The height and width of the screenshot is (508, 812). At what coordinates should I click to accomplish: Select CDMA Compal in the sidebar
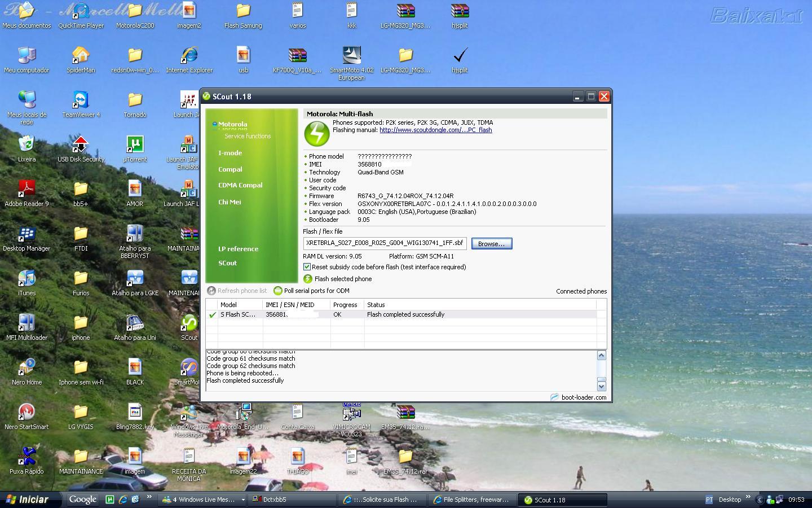pos(240,185)
